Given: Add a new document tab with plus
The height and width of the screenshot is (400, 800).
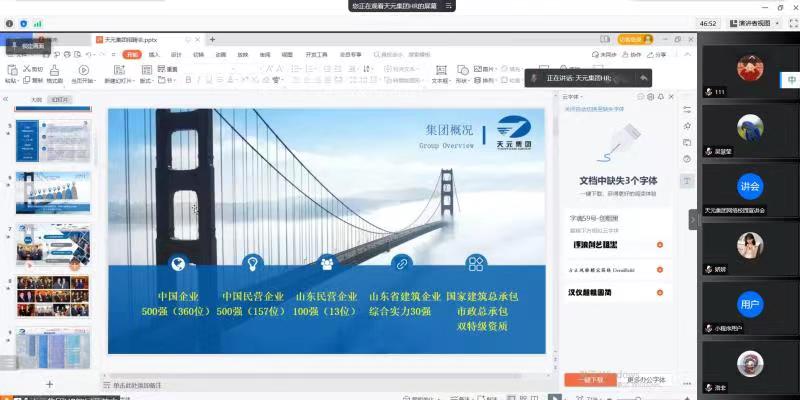Looking at the screenshot, I should 212,39.
